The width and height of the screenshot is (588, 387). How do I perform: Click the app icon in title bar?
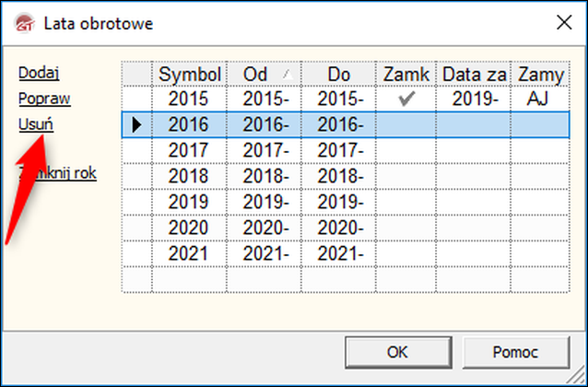pos(23,22)
